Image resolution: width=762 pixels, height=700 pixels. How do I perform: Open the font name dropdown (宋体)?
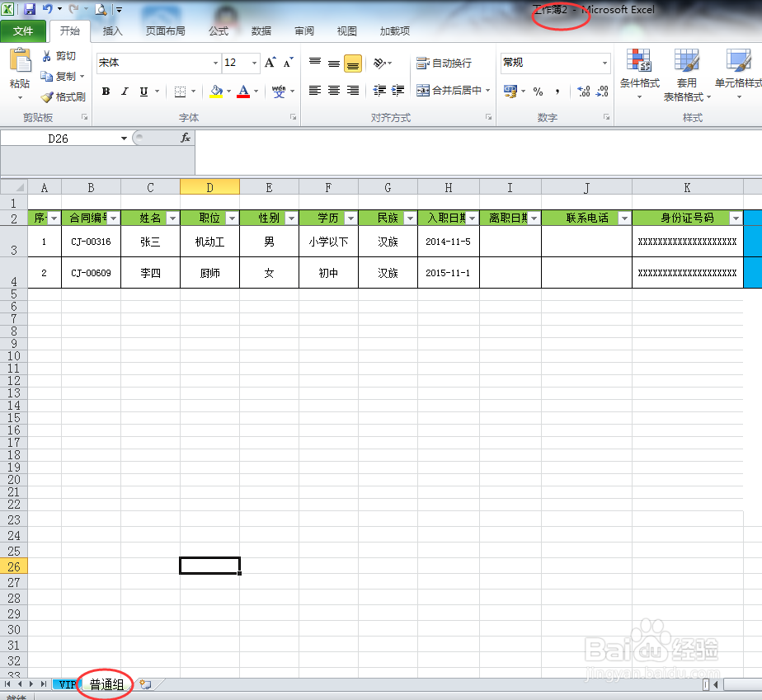[215, 63]
